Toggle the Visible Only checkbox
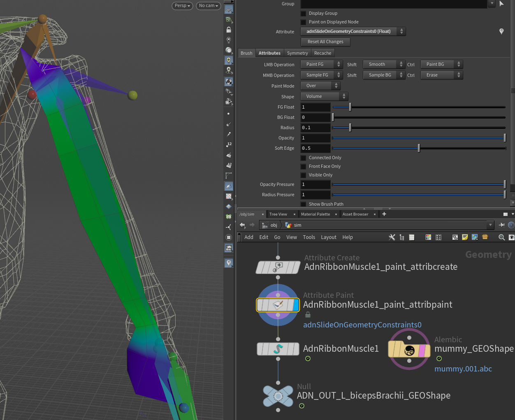Image resolution: width=515 pixels, height=420 pixels. (304, 175)
